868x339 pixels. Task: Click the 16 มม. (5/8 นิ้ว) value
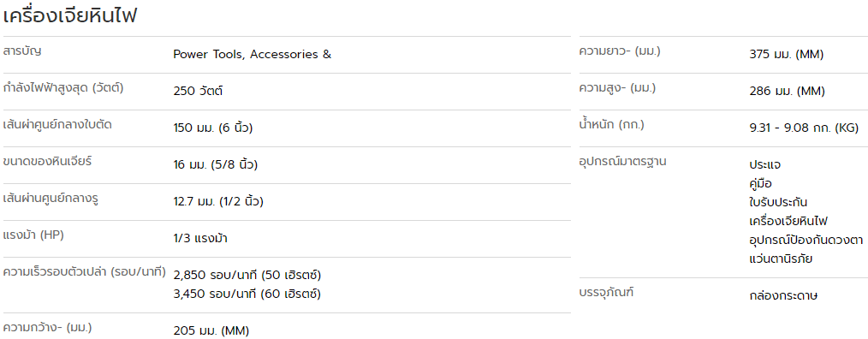216,165
